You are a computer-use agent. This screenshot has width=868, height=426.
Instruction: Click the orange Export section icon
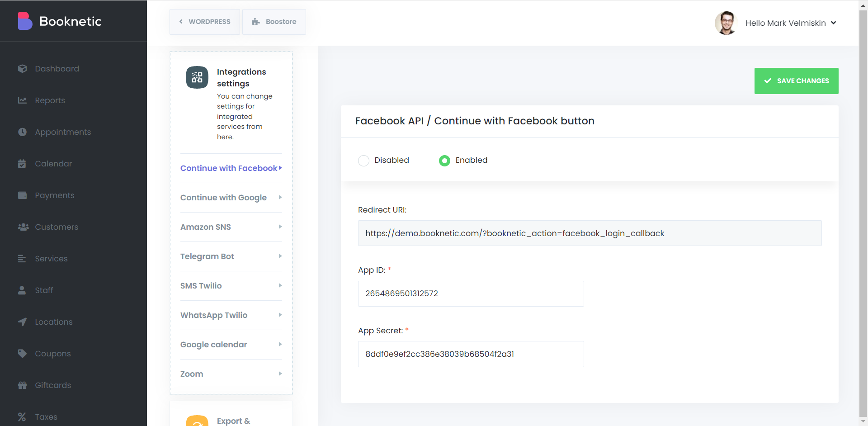click(x=197, y=421)
